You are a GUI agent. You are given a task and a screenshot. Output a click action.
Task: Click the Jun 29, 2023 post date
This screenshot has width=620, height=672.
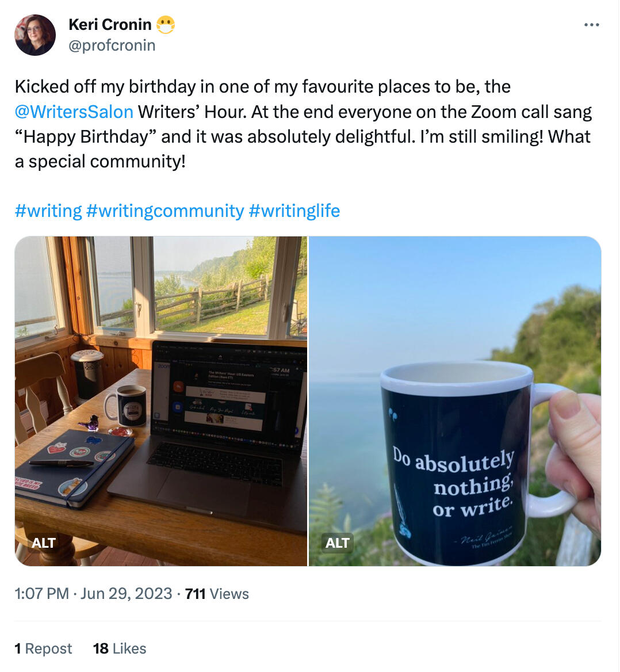126,594
